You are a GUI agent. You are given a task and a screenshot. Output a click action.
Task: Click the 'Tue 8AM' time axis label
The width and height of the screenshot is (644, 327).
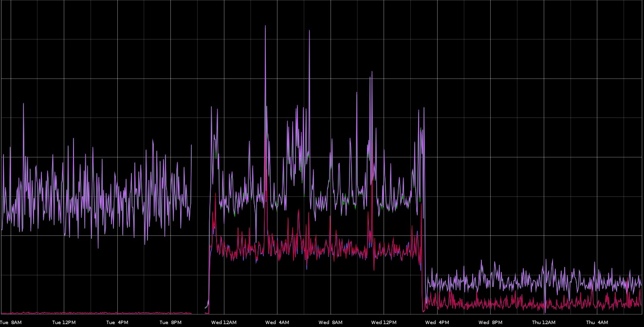[x=11, y=323]
